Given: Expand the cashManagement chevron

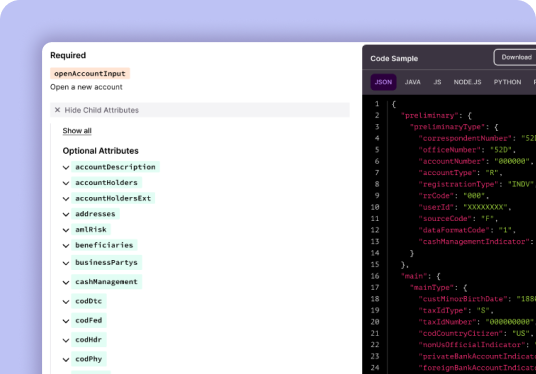Looking at the screenshot, I should coord(66,282).
